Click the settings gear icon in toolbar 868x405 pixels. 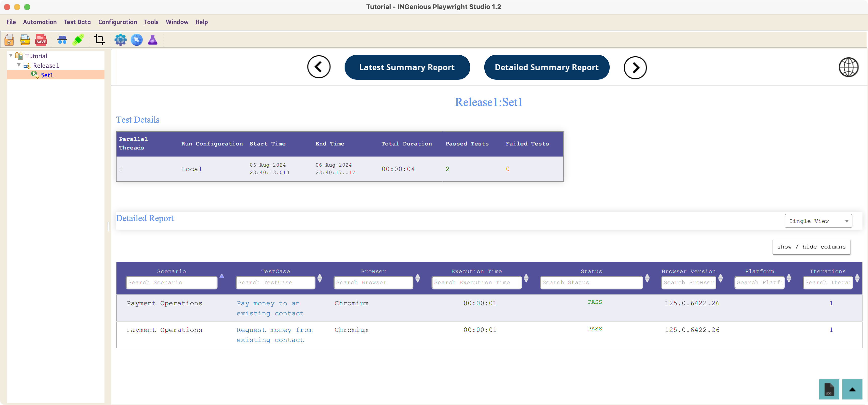120,39
